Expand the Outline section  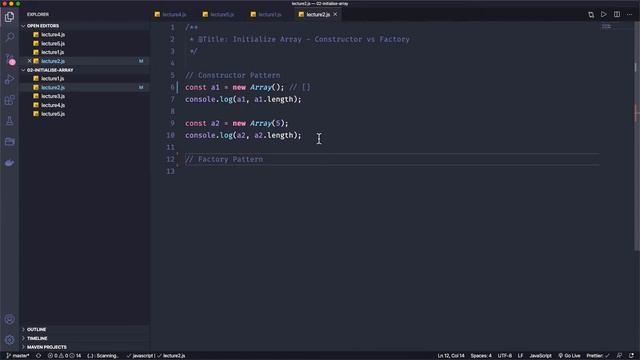click(36, 329)
